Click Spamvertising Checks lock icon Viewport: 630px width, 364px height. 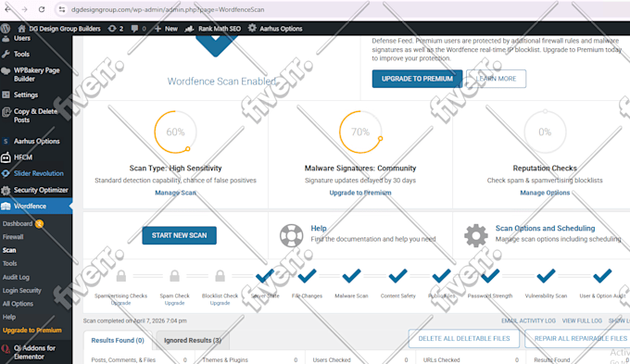[121, 276]
